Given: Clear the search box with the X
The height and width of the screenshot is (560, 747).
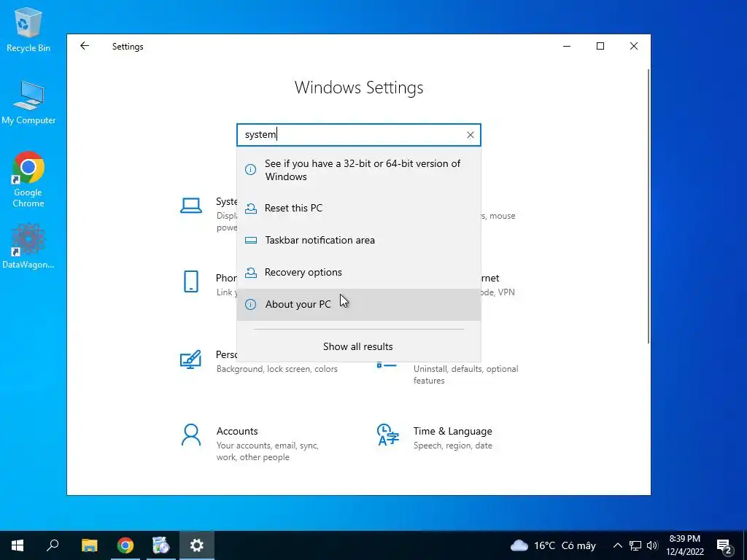Looking at the screenshot, I should pos(471,135).
